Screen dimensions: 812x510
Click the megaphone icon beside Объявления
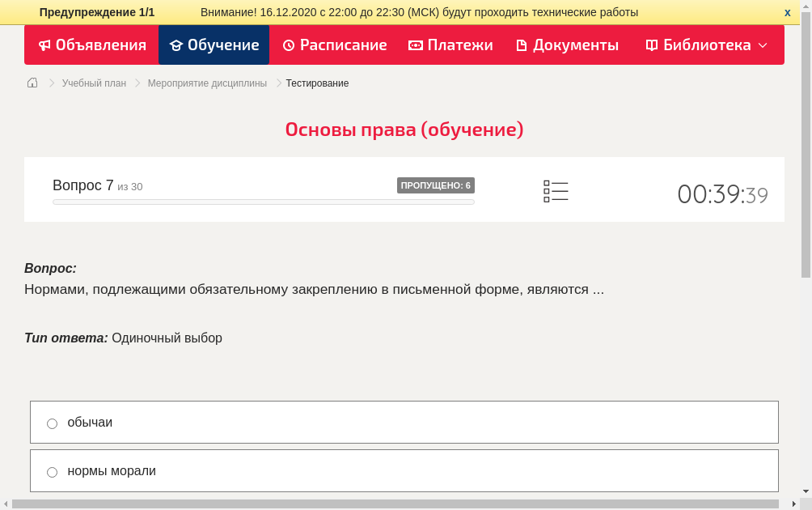point(44,45)
